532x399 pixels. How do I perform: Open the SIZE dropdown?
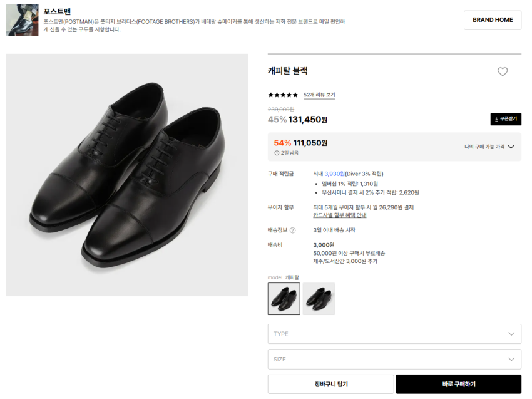point(394,360)
